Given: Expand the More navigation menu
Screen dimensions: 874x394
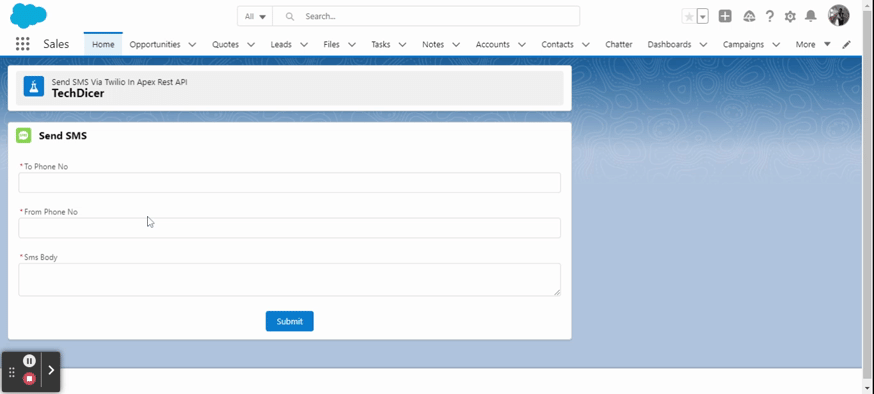Looking at the screenshot, I should click(813, 45).
